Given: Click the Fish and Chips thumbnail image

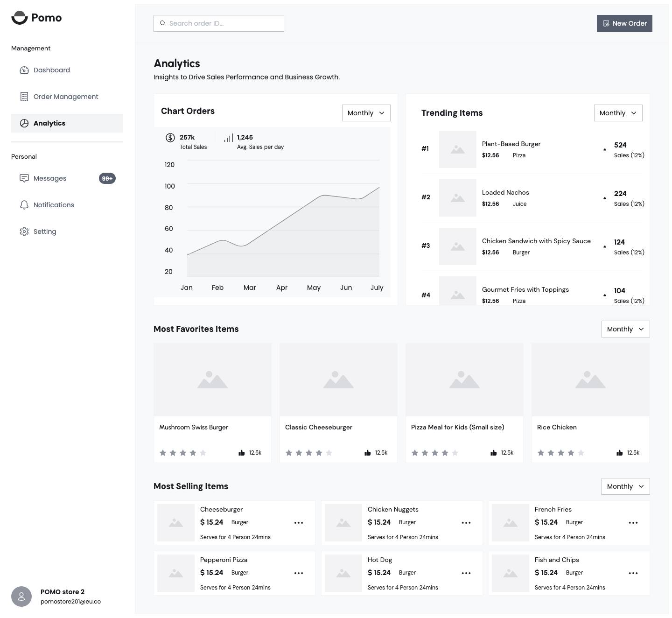Looking at the screenshot, I should coord(511,573).
